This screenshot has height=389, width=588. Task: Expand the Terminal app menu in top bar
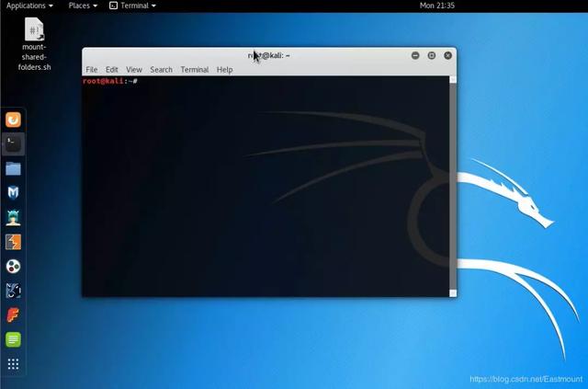coord(132,6)
